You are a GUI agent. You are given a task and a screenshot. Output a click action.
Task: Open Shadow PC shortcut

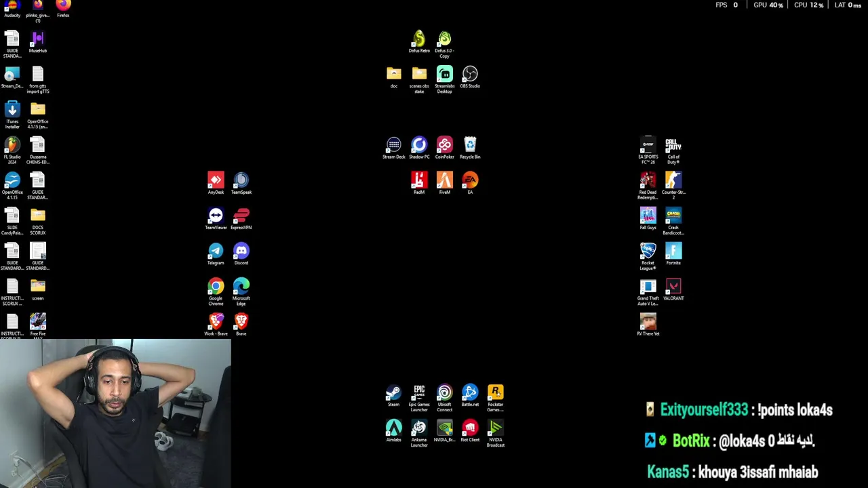419,148
